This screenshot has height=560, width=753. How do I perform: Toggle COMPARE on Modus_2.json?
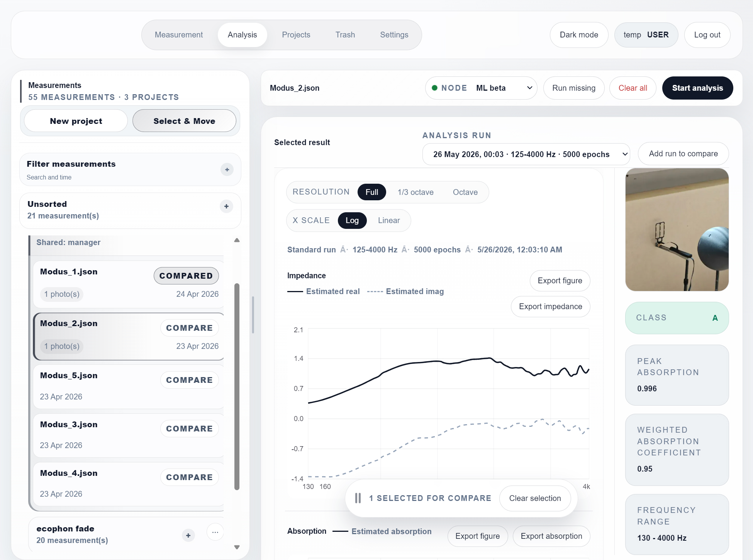click(x=189, y=328)
